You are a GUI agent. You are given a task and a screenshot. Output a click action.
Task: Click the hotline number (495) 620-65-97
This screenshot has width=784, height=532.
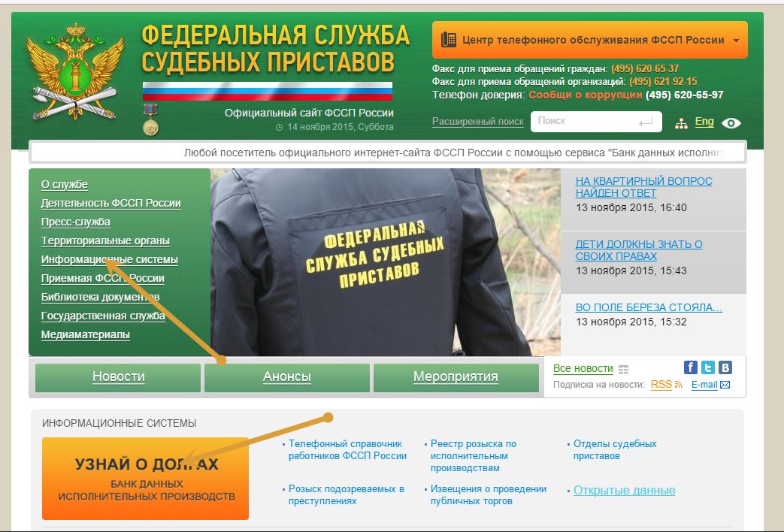(685, 95)
